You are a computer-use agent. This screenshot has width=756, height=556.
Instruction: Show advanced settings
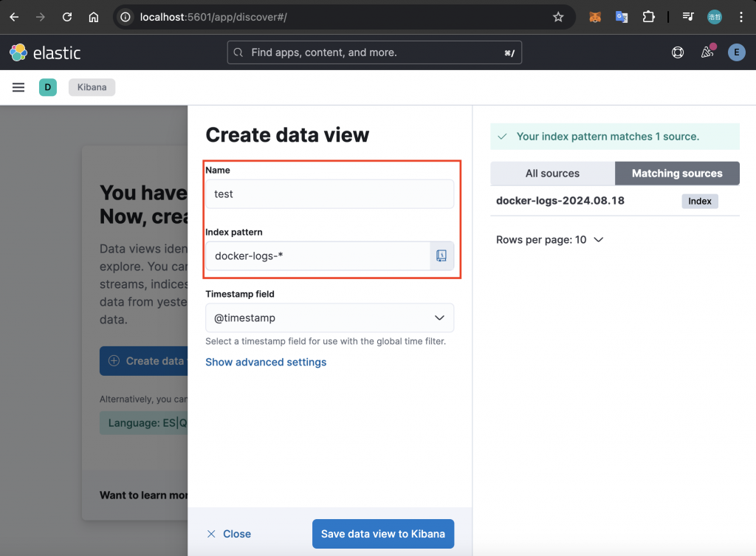(266, 362)
